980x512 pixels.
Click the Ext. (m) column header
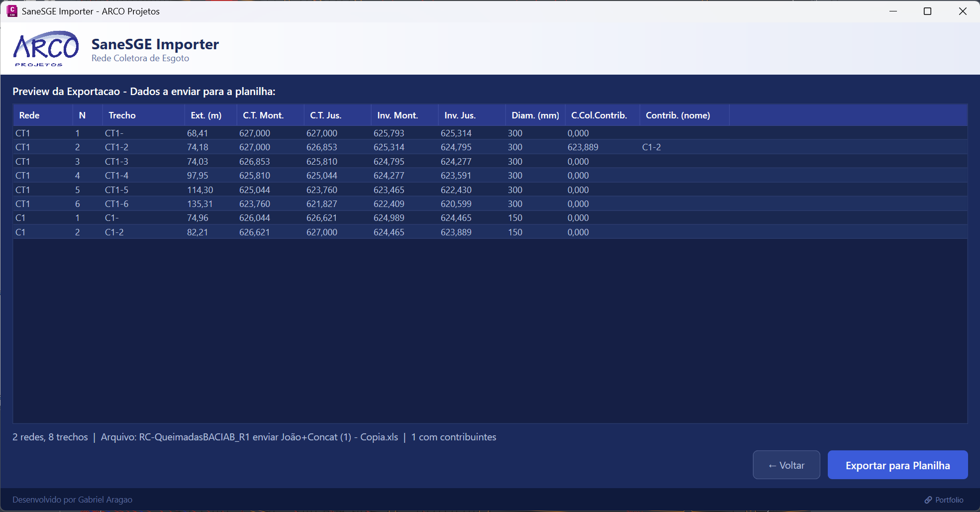(206, 115)
